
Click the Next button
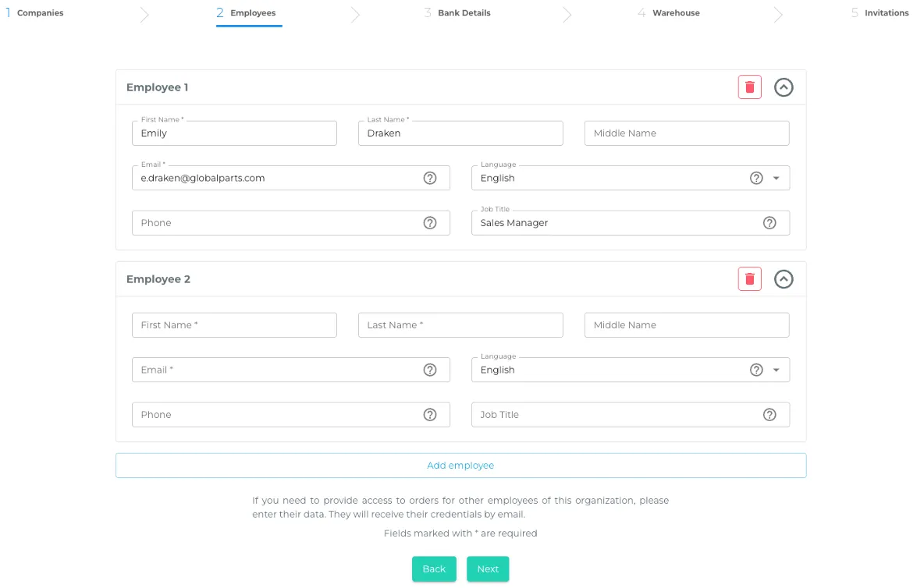(x=488, y=569)
